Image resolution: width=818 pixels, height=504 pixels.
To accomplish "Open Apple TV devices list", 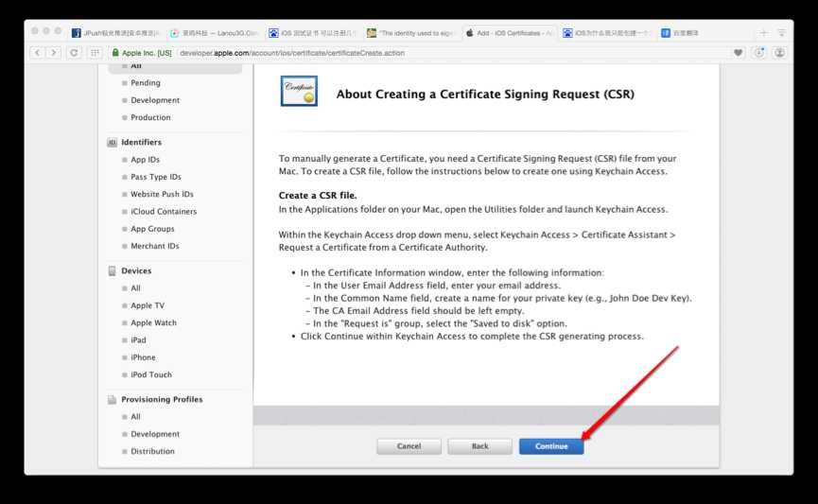I will point(148,305).
